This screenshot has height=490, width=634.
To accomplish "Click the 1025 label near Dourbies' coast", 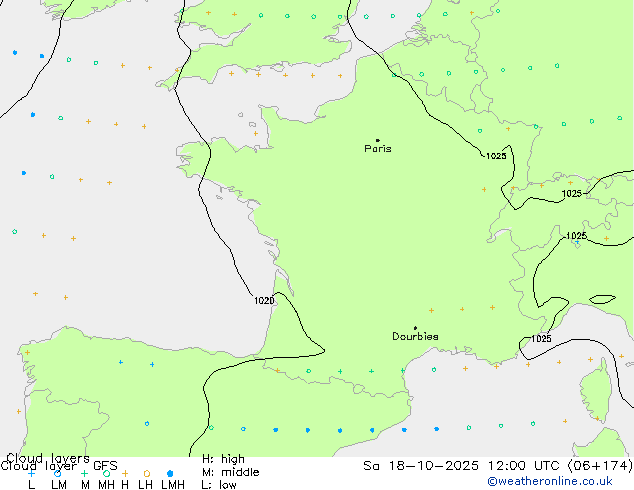I will tap(541, 338).
